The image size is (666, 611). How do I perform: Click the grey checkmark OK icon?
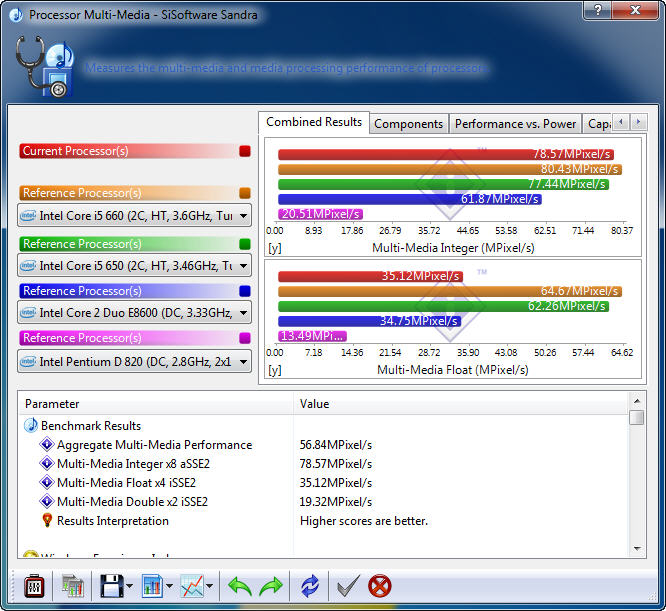(348, 586)
